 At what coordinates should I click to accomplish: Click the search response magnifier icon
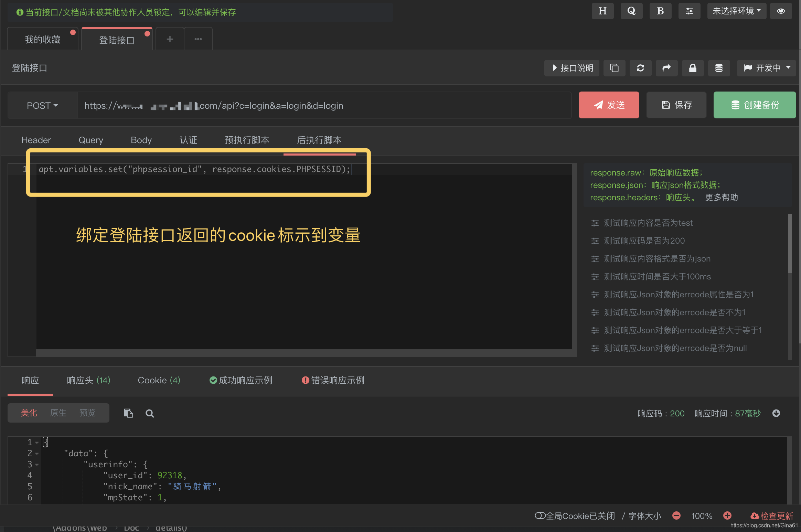point(150,413)
